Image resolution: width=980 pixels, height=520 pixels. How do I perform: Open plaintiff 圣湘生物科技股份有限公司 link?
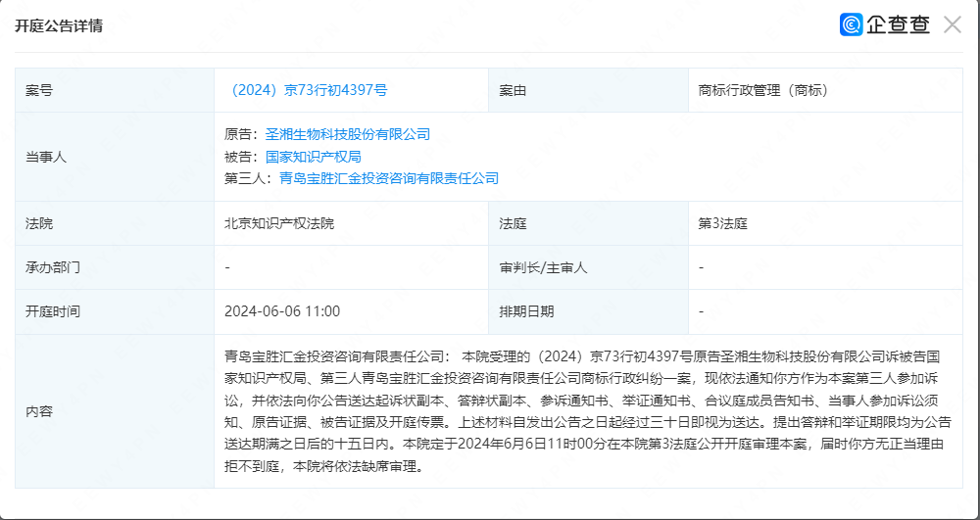click(x=348, y=134)
